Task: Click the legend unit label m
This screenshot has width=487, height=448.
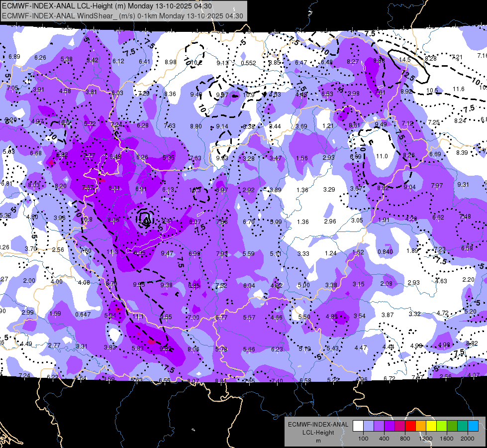Action: [318, 441]
